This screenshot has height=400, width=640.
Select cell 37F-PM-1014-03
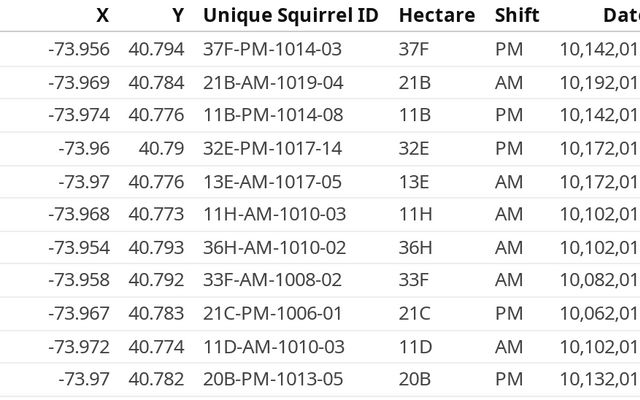click(x=273, y=49)
